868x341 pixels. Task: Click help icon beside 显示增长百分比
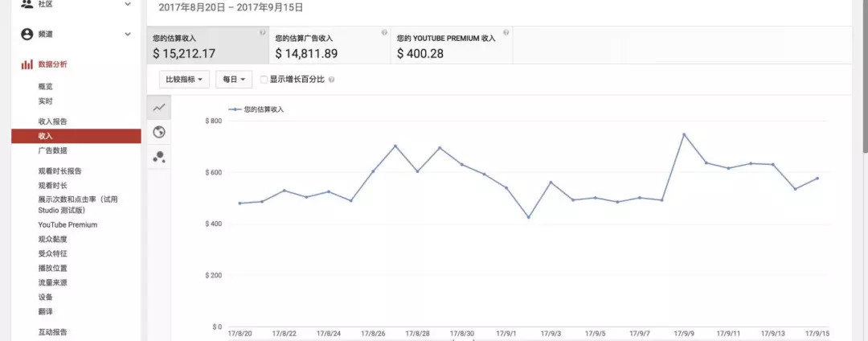tap(332, 80)
